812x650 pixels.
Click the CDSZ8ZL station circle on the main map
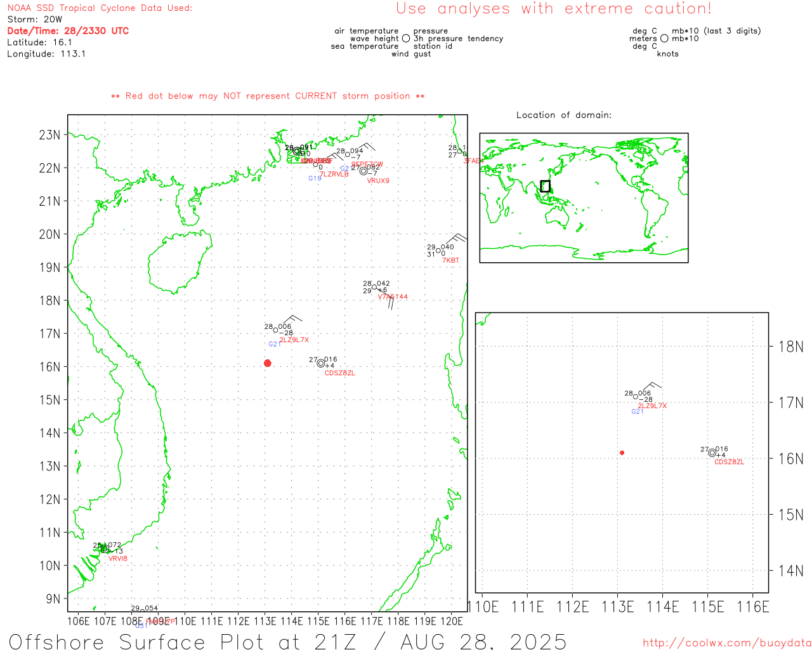pyautogui.click(x=321, y=363)
